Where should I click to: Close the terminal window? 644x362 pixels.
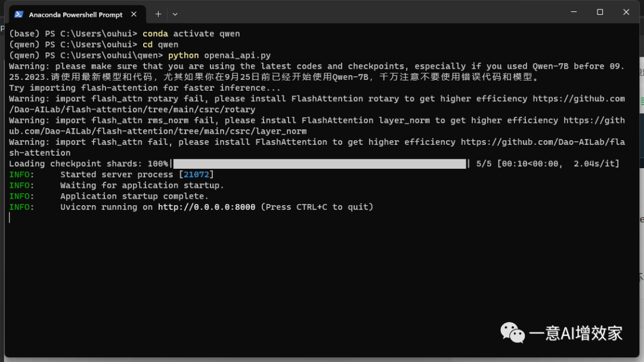click(626, 12)
